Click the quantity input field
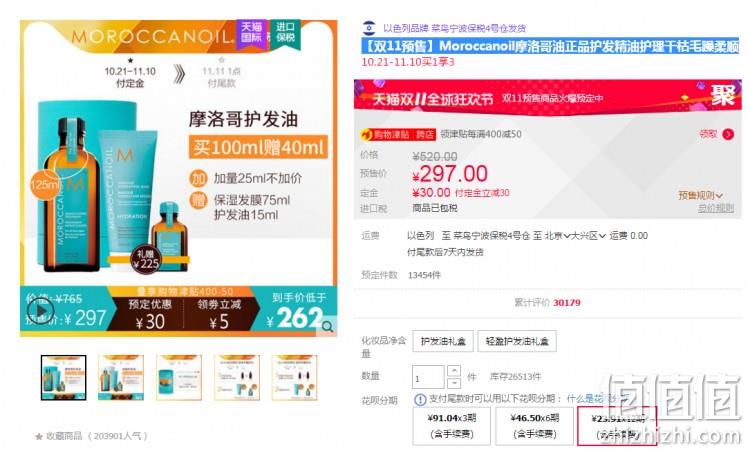750x453 pixels. (x=428, y=377)
